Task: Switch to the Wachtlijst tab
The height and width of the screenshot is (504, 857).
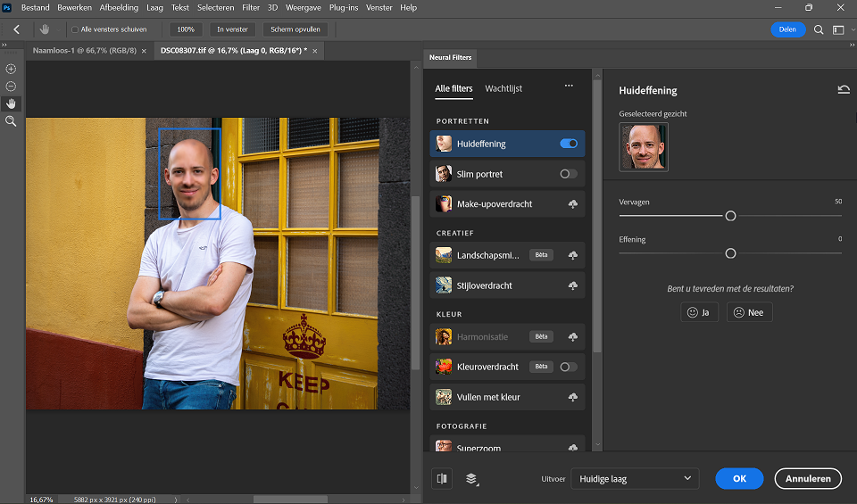Action: click(x=503, y=88)
